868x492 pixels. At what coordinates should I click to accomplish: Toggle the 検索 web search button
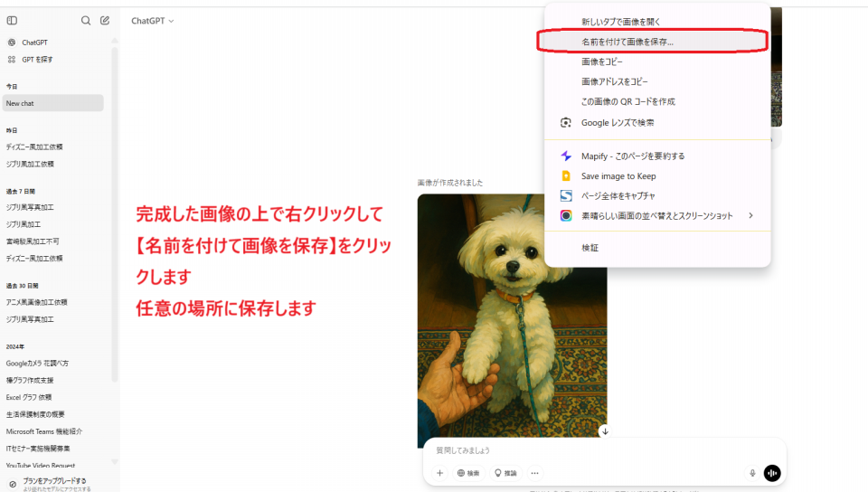click(x=468, y=473)
